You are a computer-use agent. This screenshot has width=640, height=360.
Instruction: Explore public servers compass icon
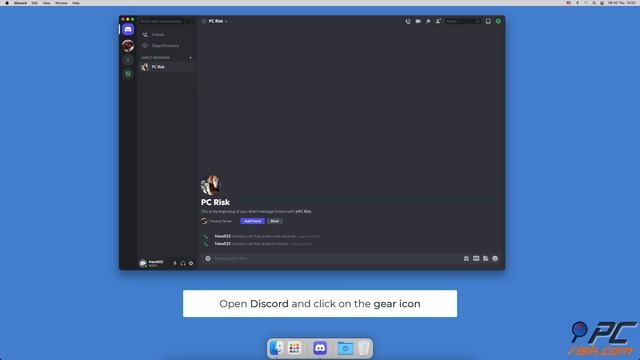[128, 74]
